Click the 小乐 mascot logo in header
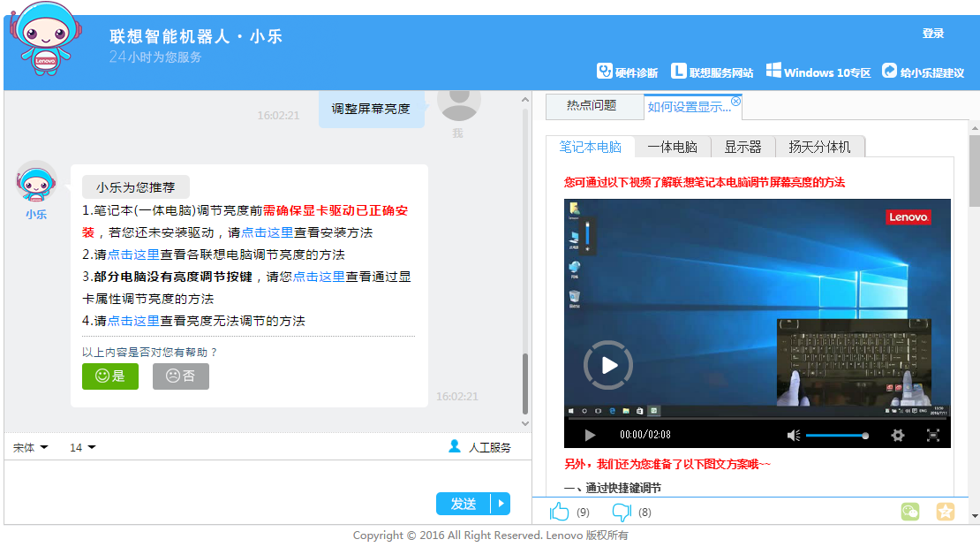 pos(46,39)
